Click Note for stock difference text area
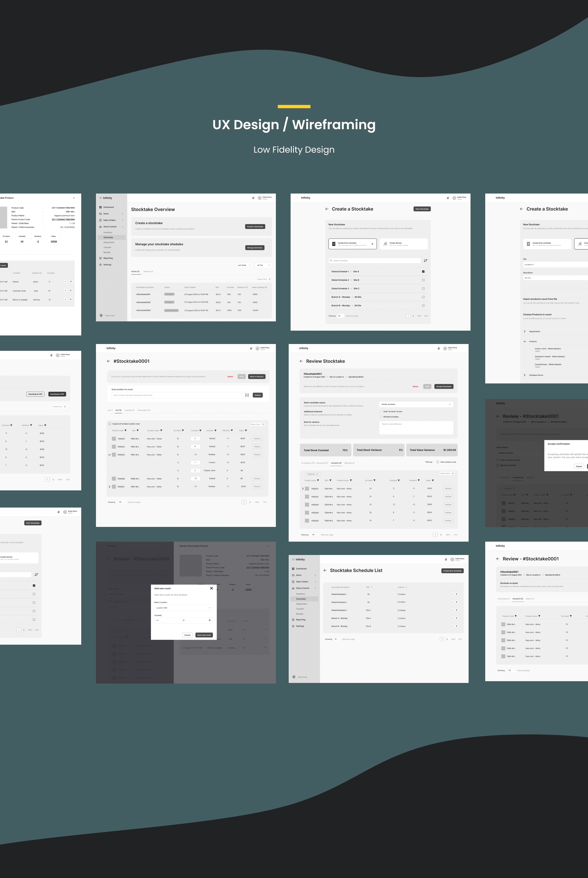Viewport: 588px width, 878px height. click(416, 428)
